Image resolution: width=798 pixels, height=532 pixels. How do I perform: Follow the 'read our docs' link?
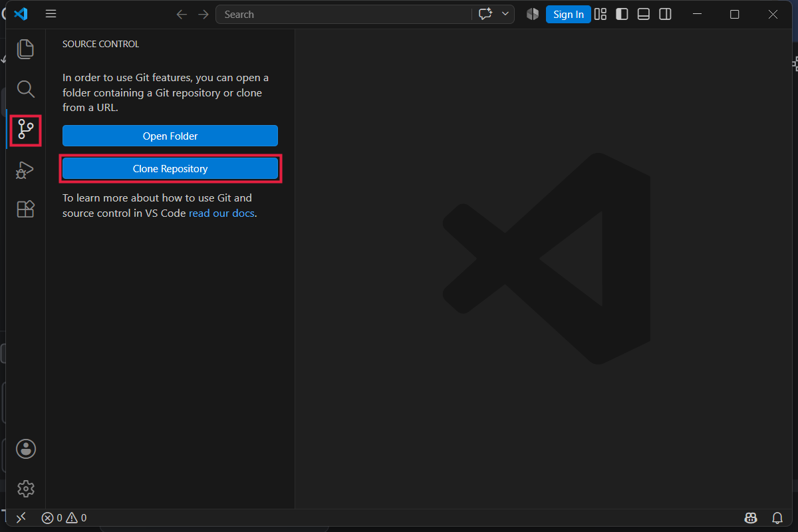(221, 213)
